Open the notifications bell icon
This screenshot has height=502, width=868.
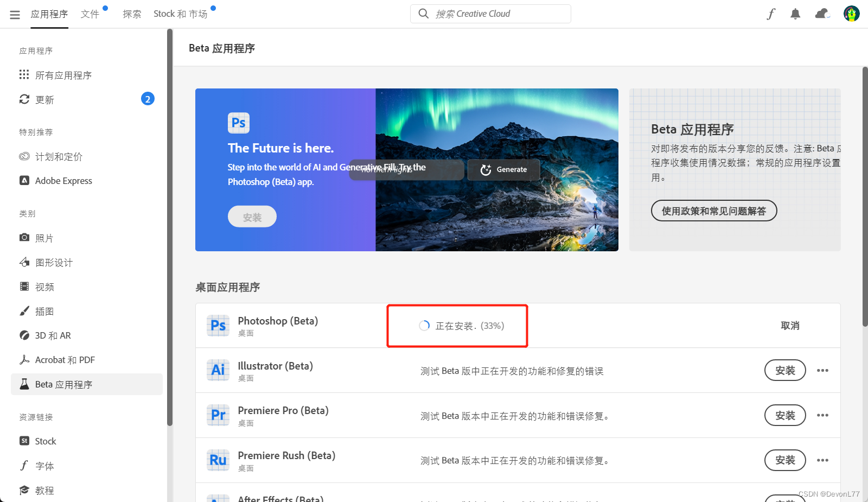click(795, 14)
